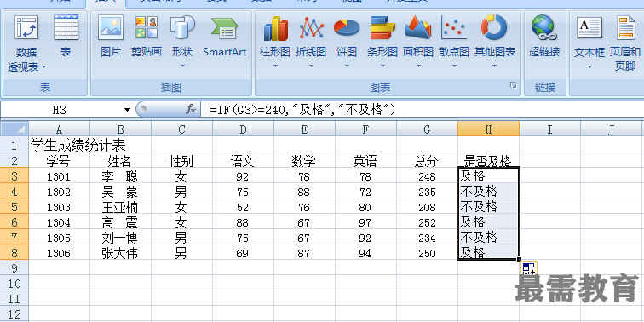
Task: Expand the PivotTable dropdown arrow
Action: pos(43,67)
